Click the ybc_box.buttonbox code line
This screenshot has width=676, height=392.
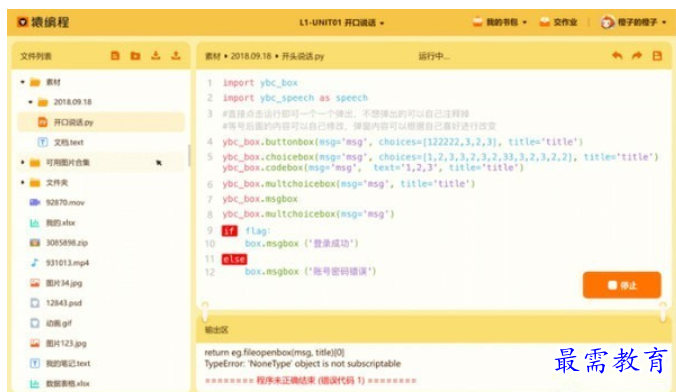402,142
